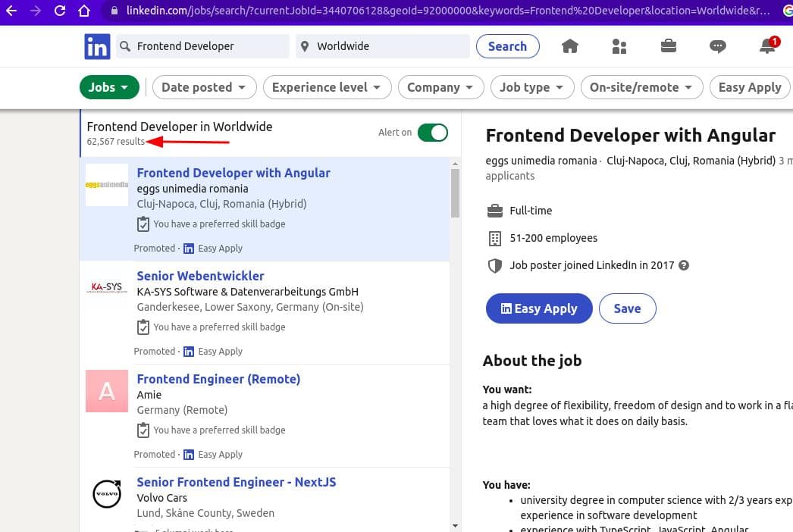Click the shield icon by job poster
The width and height of the screenshot is (793, 532).
494,265
